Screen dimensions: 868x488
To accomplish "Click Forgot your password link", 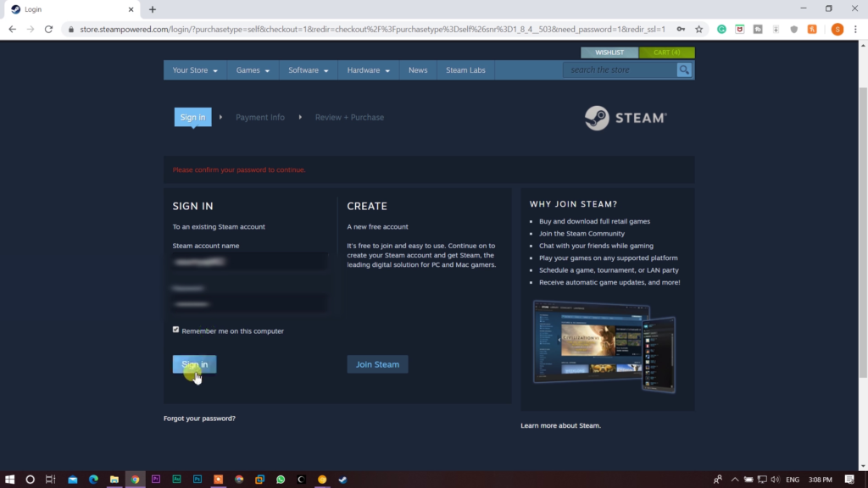I will [199, 419].
